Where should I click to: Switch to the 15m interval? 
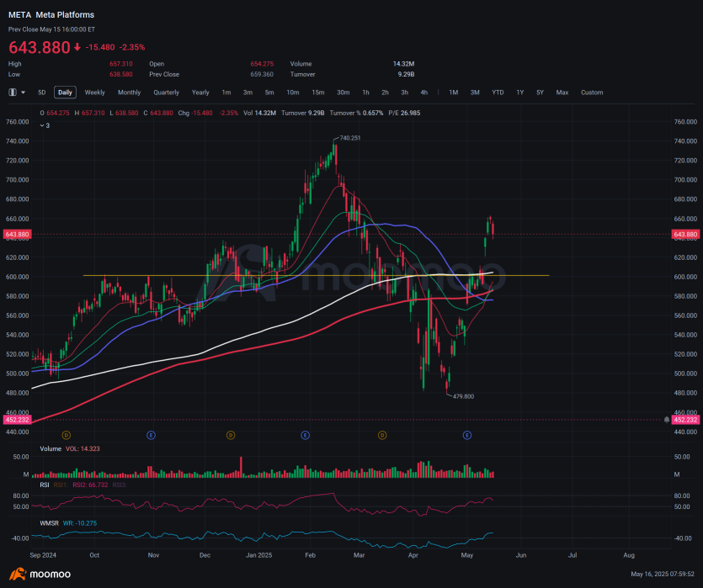click(x=318, y=93)
